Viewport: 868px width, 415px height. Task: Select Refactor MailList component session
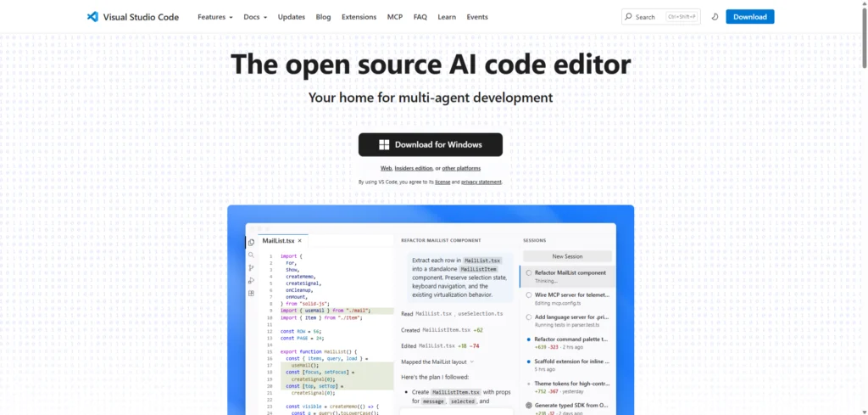click(x=567, y=276)
